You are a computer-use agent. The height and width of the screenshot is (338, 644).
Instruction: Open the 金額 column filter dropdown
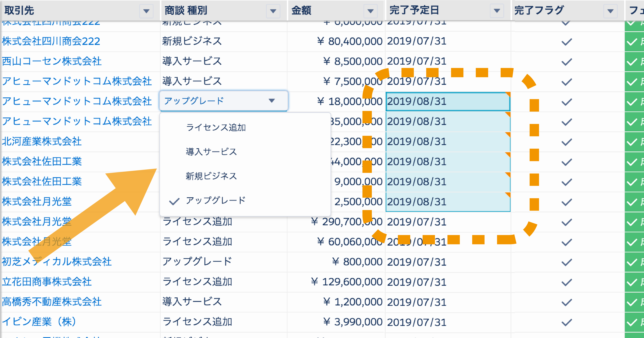[x=371, y=11]
